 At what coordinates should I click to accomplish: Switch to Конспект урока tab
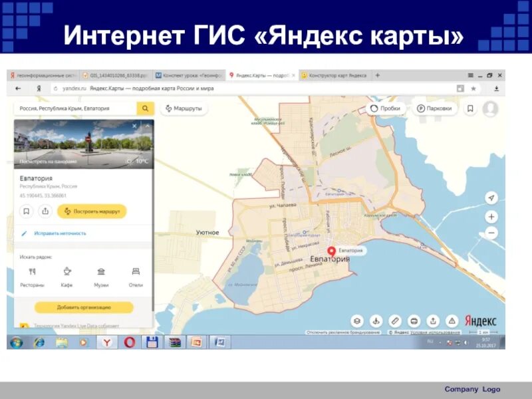pyautogui.click(x=190, y=75)
